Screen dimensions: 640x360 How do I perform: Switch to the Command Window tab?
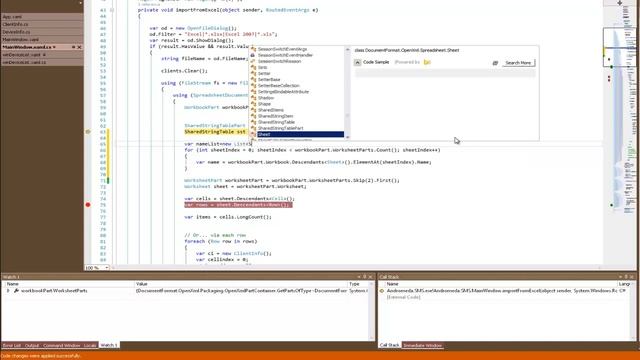click(x=61, y=345)
